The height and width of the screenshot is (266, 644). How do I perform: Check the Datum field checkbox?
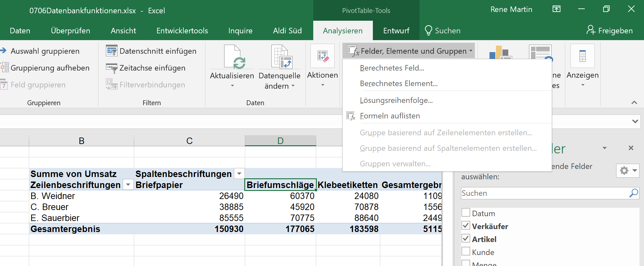click(x=466, y=213)
